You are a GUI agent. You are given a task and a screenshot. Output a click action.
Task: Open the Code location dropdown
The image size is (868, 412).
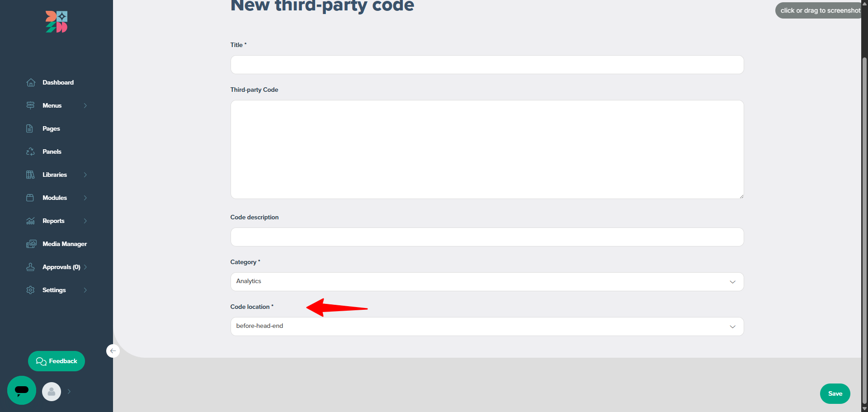point(486,326)
